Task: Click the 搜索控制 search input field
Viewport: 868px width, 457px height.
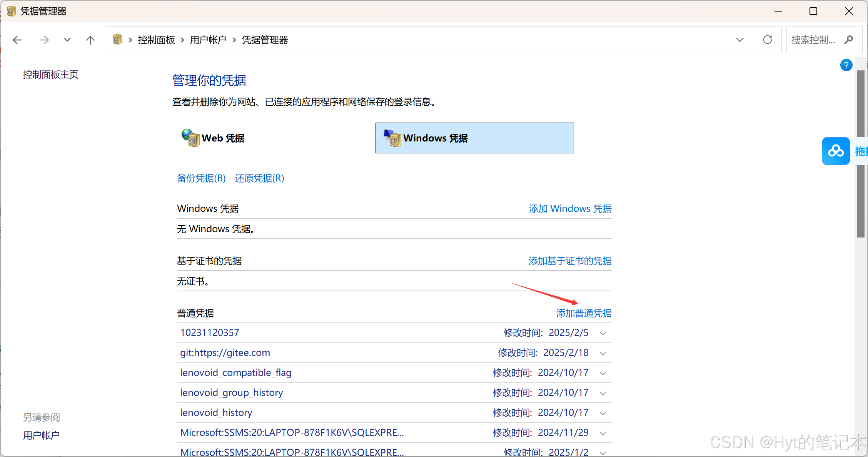Action: click(x=813, y=40)
